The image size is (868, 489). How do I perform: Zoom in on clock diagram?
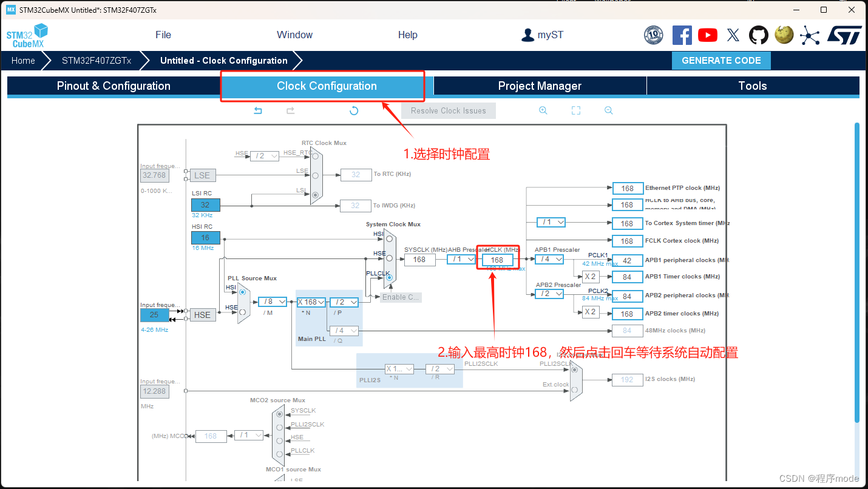click(x=543, y=110)
